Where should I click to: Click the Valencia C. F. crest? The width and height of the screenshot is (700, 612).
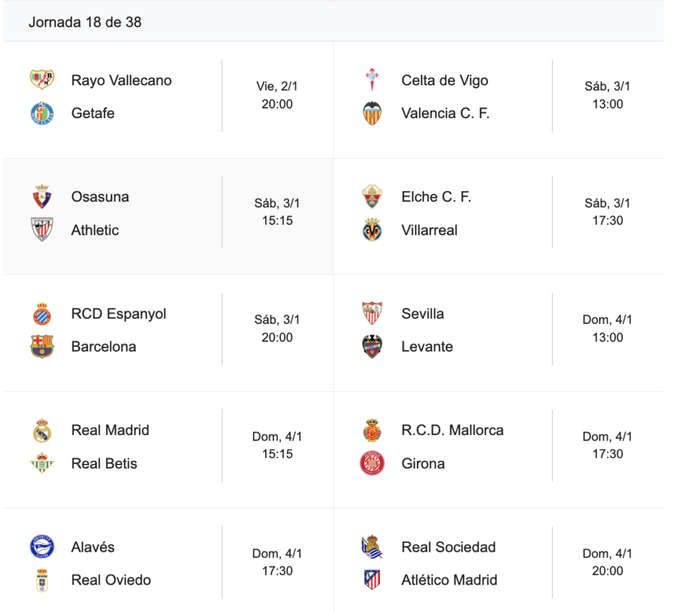point(372,113)
